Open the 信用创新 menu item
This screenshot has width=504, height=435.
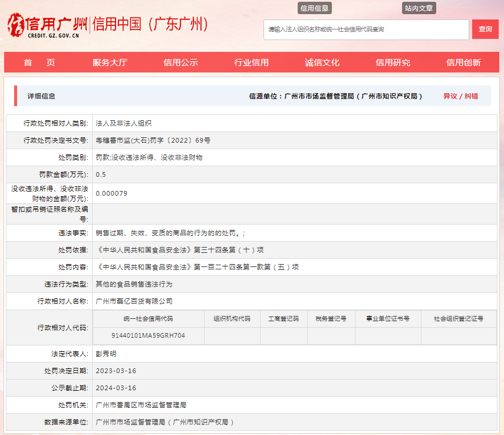pos(463,62)
